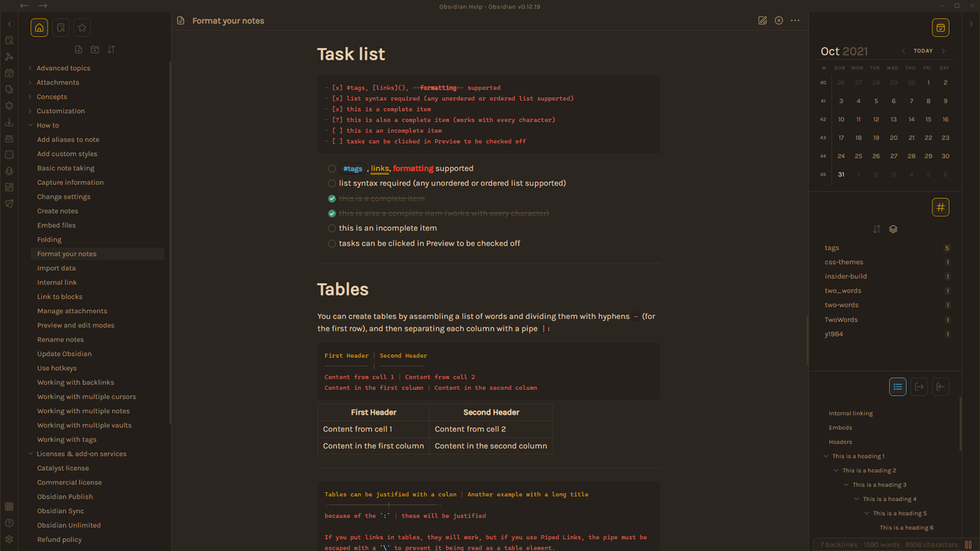
Task: Create a new note in the file explorer
Action: (x=78, y=50)
